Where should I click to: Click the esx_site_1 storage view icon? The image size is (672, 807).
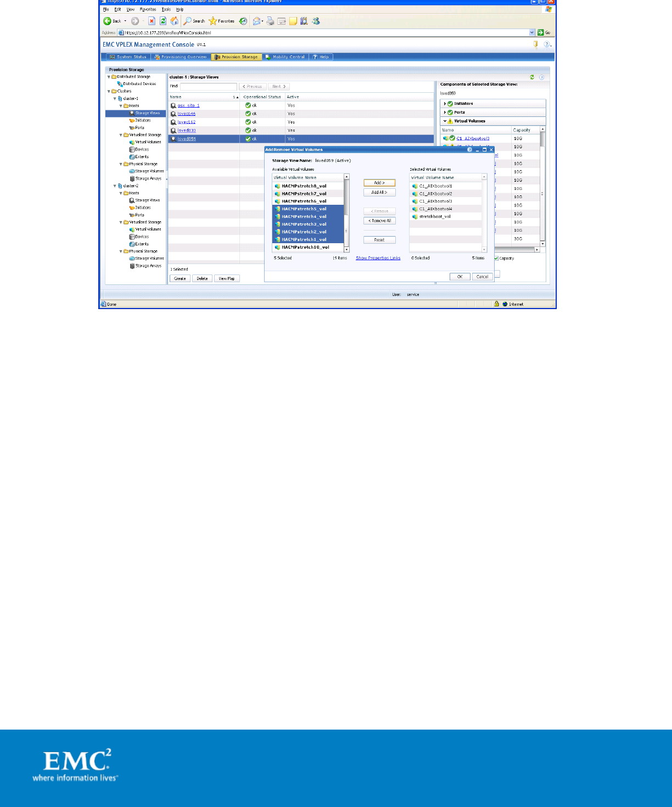click(x=173, y=105)
